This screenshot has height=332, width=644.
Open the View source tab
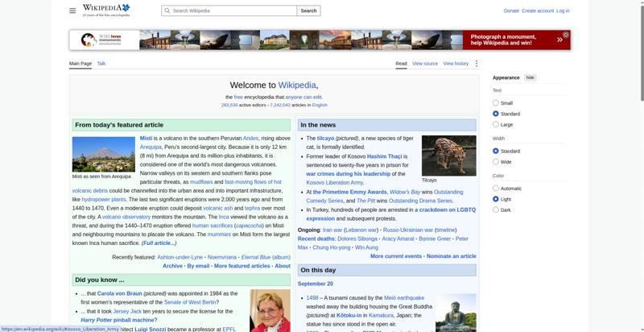coord(425,64)
